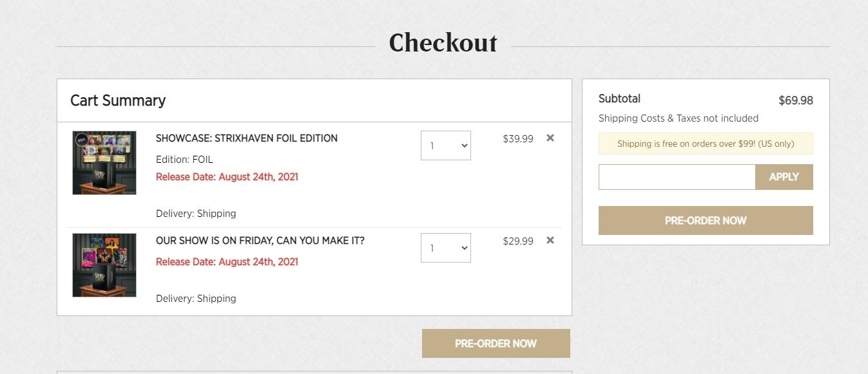Click Strixhaven item's red release date text

click(227, 177)
